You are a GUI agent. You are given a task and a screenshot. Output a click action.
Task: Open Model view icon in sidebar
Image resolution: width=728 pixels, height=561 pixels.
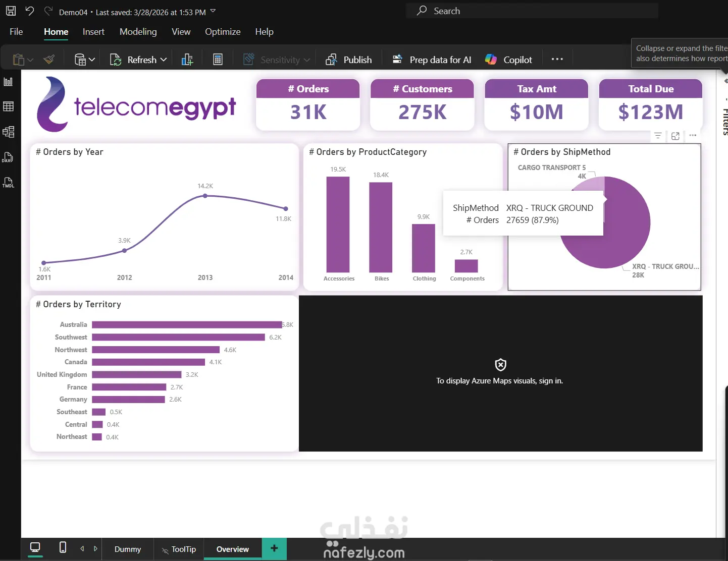point(8,132)
